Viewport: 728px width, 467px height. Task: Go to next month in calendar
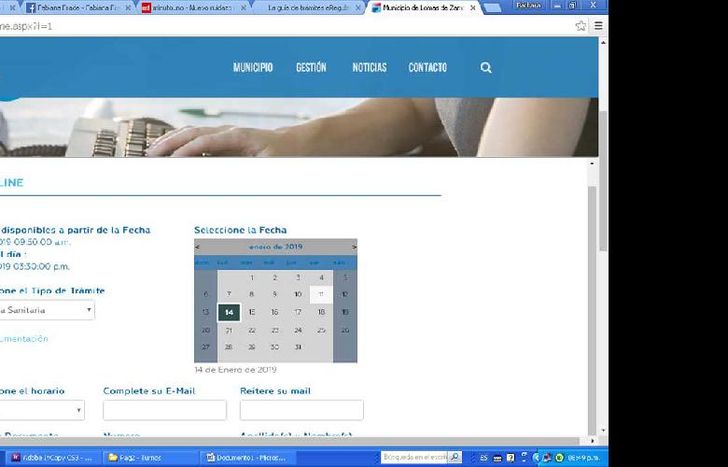(354, 247)
